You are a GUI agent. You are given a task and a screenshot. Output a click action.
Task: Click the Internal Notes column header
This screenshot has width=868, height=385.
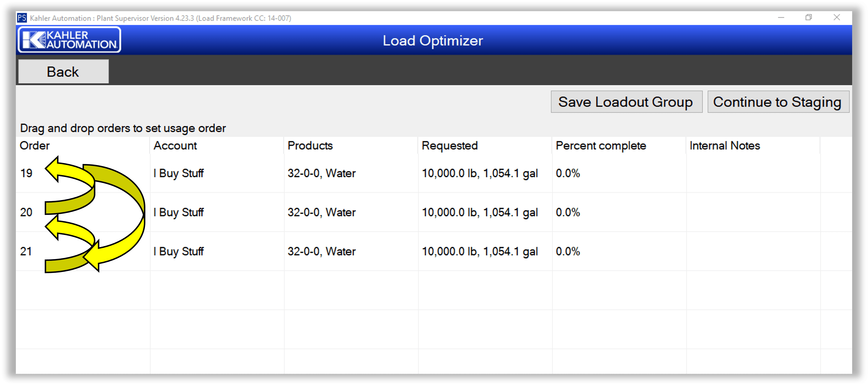(724, 145)
